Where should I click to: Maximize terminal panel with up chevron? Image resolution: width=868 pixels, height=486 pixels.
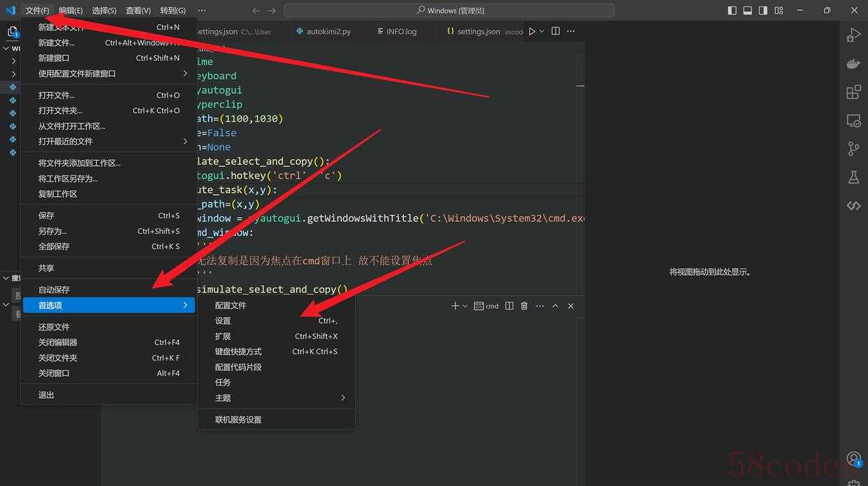coord(555,306)
